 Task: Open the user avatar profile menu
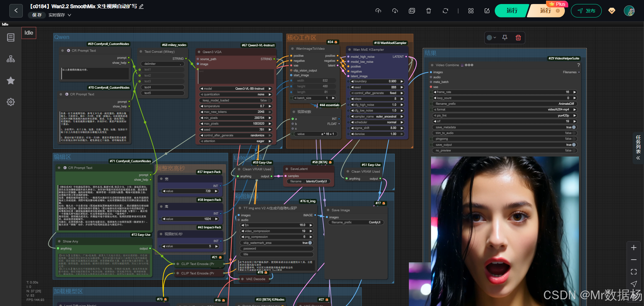629,11
